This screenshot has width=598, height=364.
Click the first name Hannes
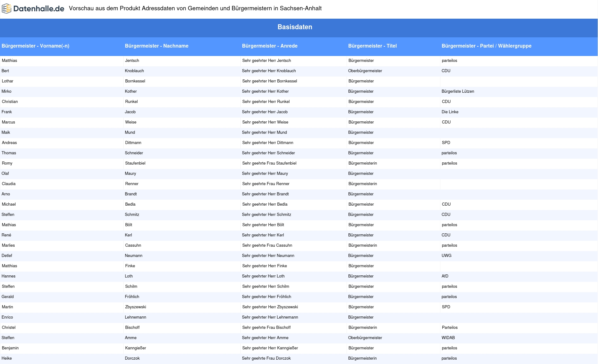(x=8, y=276)
